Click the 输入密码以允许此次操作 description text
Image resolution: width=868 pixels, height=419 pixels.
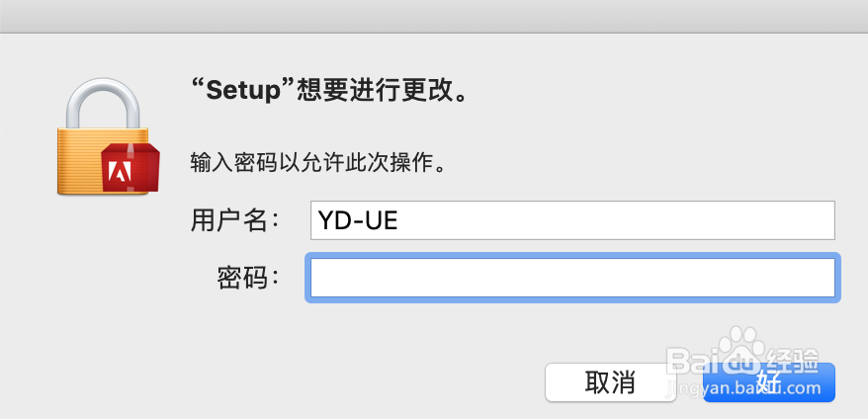coord(317,164)
